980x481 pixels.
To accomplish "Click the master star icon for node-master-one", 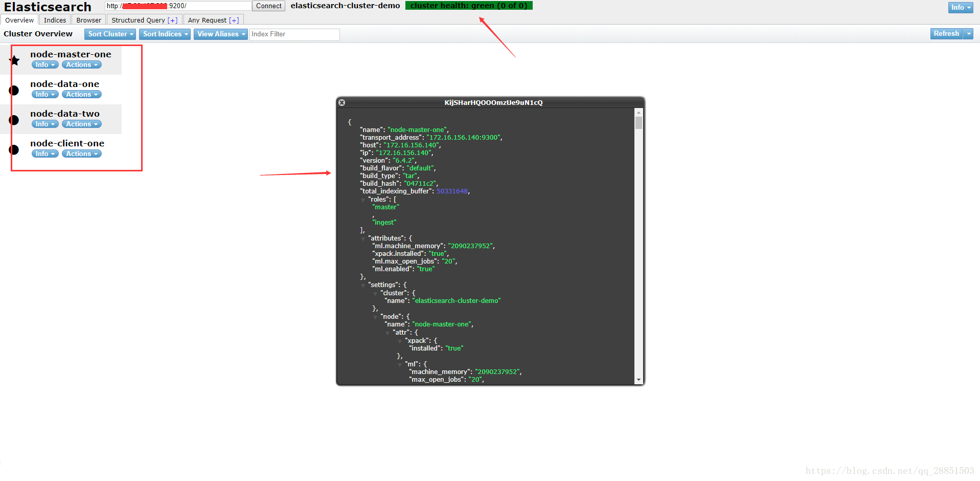I will click(x=14, y=60).
